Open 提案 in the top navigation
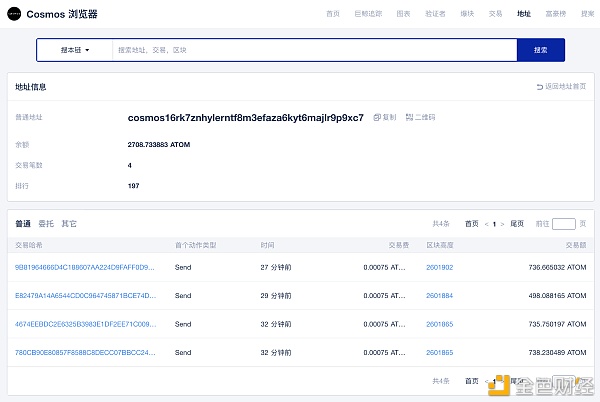Screen dimensions: 600x402 click(x=587, y=14)
